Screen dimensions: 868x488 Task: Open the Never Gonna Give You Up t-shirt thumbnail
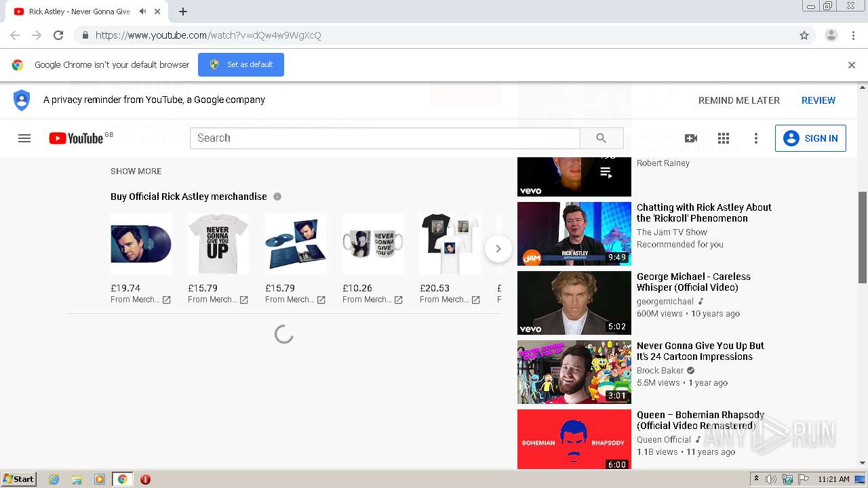(218, 244)
